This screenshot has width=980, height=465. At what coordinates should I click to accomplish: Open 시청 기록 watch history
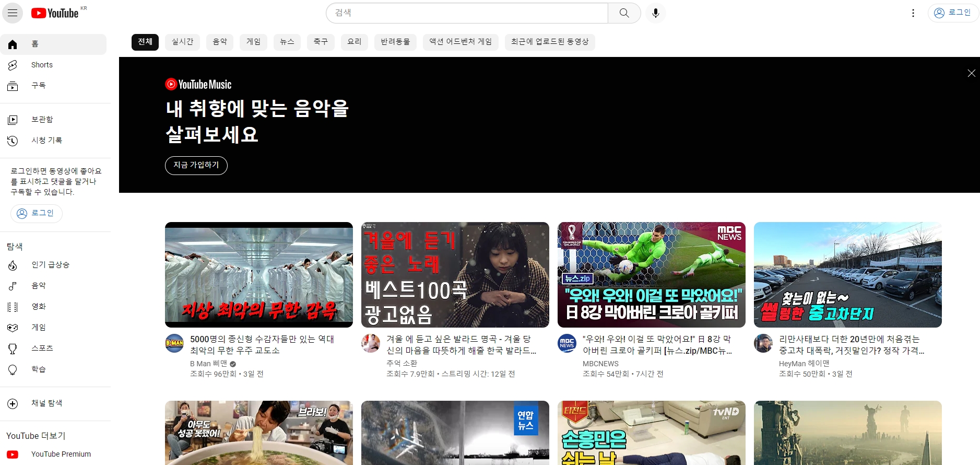coord(53,141)
